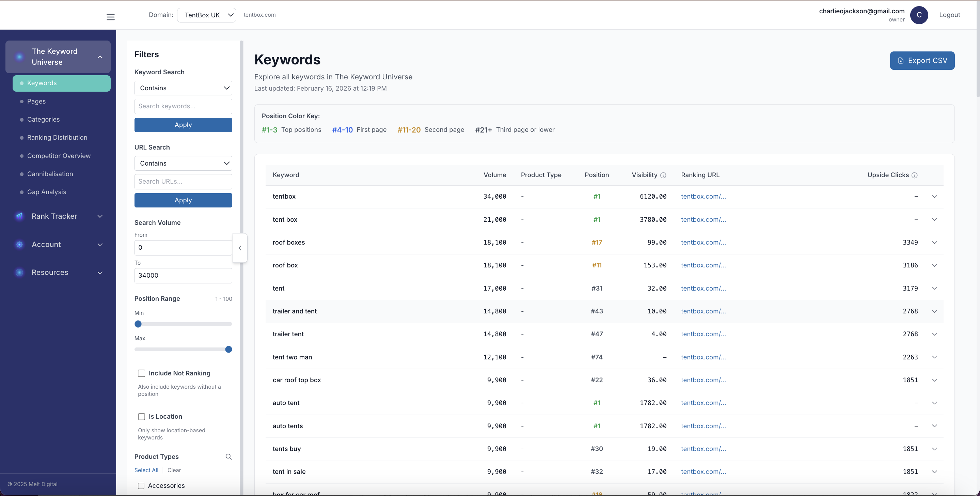The image size is (980, 496).
Task: Click the Keyword column header
Action: (x=286, y=175)
